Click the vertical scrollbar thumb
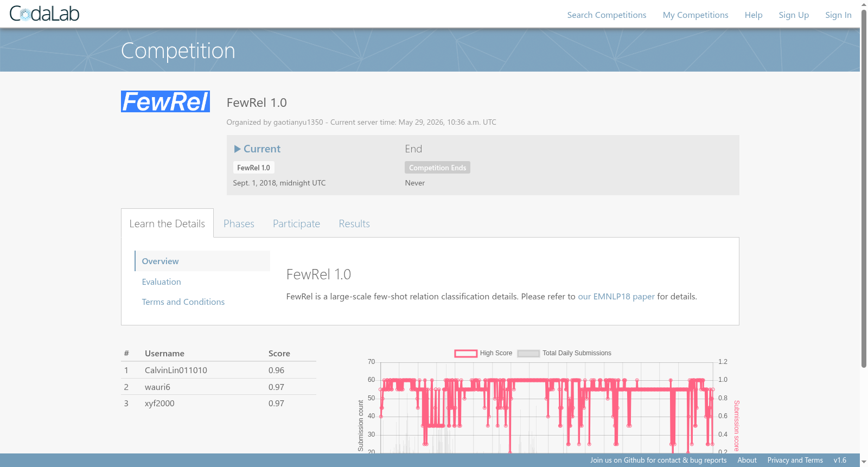The width and height of the screenshot is (868, 467). tap(864, 188)
